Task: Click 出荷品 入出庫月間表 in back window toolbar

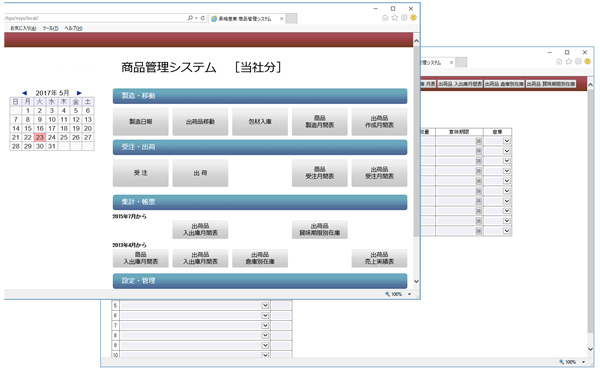Action: (x=460, y=84)
